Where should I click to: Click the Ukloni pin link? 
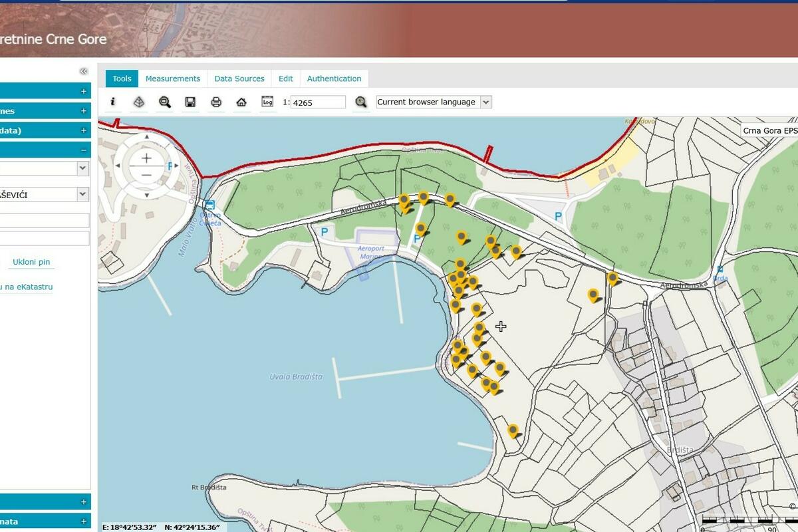click(x=31, y=262)
